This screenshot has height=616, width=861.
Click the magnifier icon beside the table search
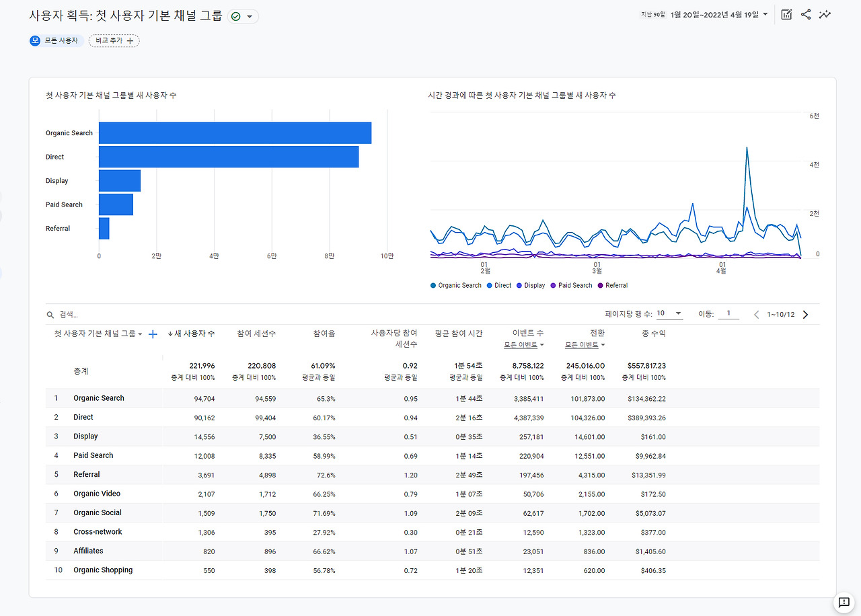tap(50, 315)
